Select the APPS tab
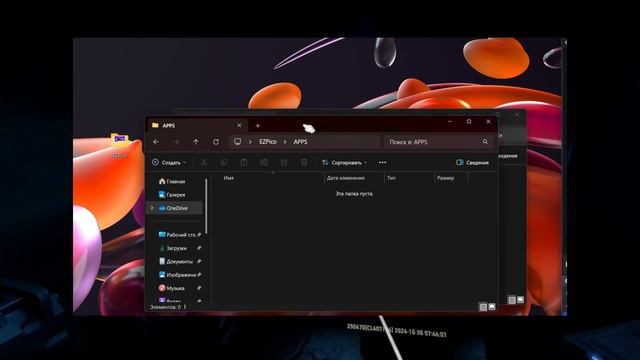The height and width of the screenshot is (360, 640). click(x=197, y=126)
